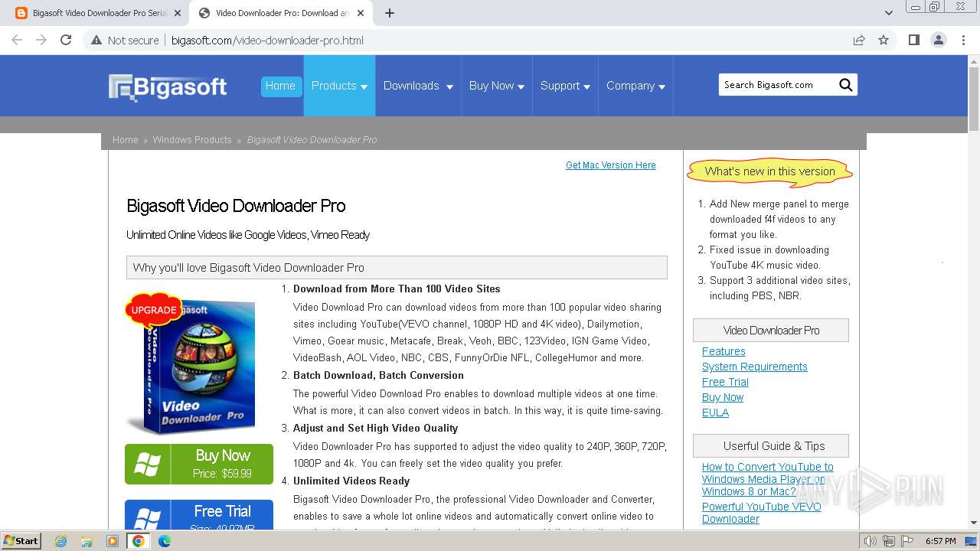Click the Why you'll love Bigasoft Video Downloader Pro bar
The image size is (980, 551).
click(x=397, y=268)
